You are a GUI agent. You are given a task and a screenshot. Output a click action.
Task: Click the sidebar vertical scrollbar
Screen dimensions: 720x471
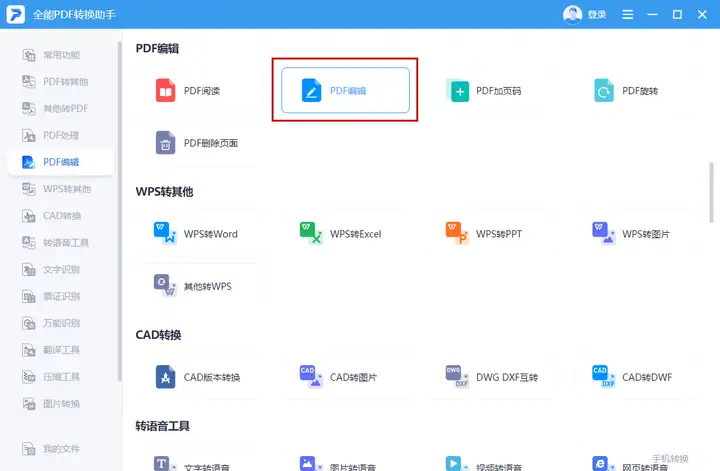[x=120, y=211]
